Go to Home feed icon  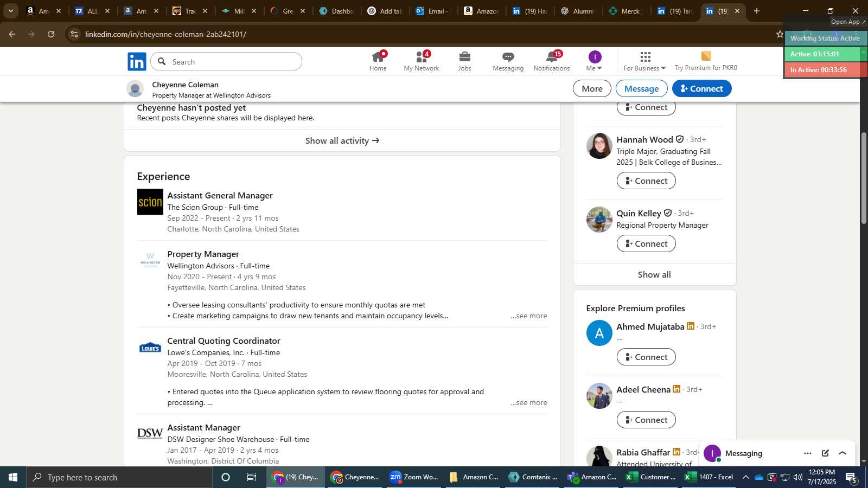(x=378, y=61)
